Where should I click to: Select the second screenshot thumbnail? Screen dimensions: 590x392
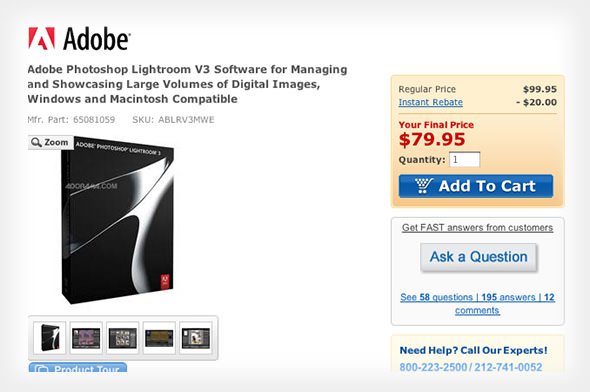(x=86, y=337)
